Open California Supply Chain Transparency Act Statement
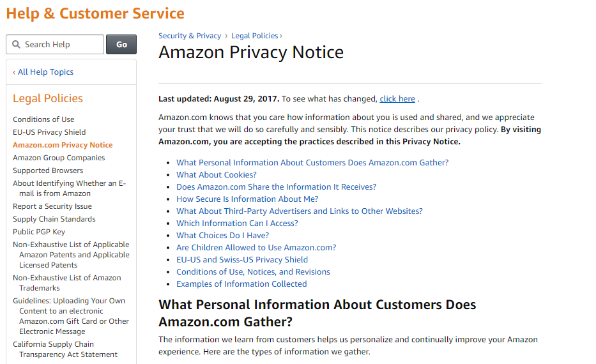The width and height of the screenshot is (596, 364). pyautogui.click(x=65, y=349)
